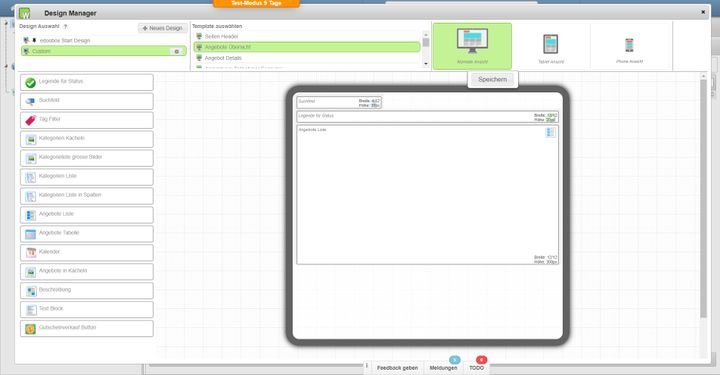The height and width of the screenshot is (375, 720).
Task: Click the list icon inside Angebote Liste block
Action: point(550,132)
